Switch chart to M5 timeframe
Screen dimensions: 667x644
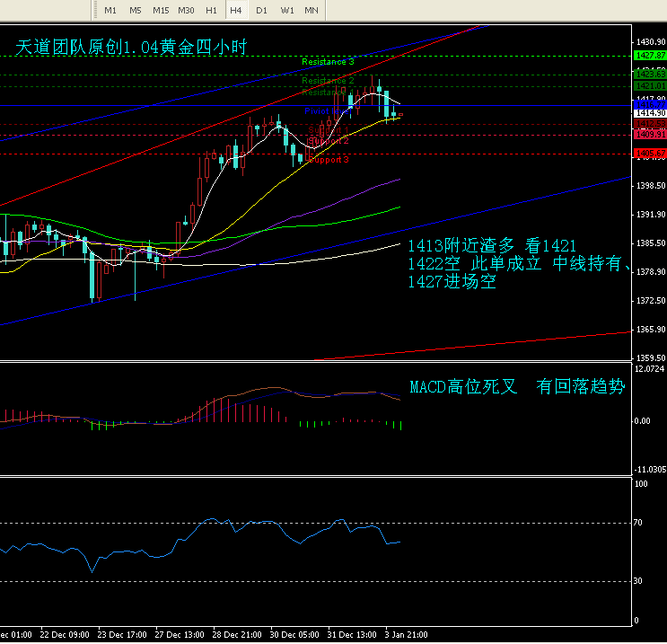(x=136, y=10)
